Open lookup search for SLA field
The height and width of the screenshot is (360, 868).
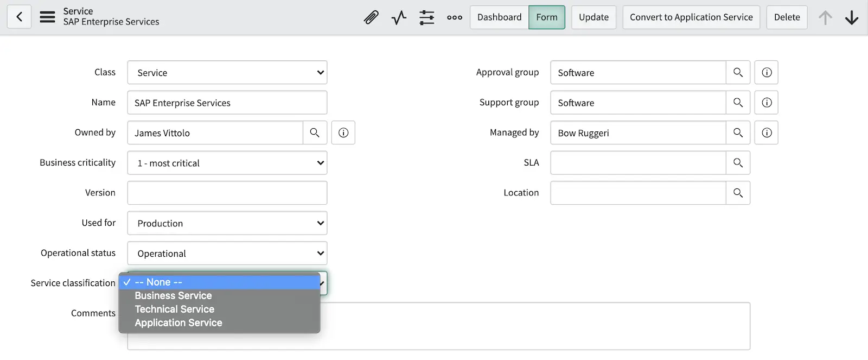click(738, 162)
